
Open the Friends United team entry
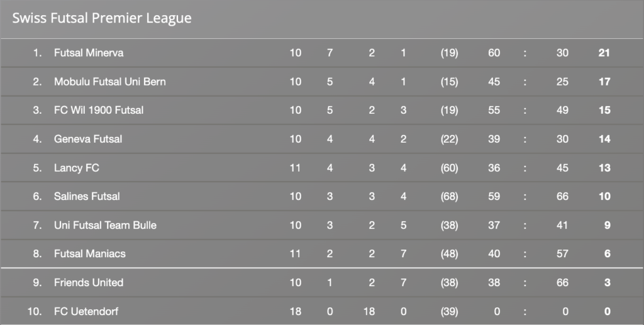(89, 283)
